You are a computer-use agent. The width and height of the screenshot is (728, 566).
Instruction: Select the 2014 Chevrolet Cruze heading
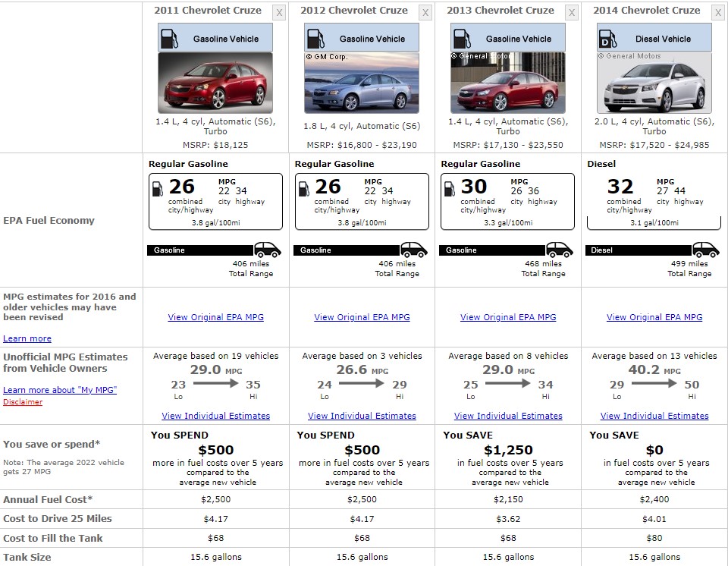pyautogui.click(x=646, y=10)
